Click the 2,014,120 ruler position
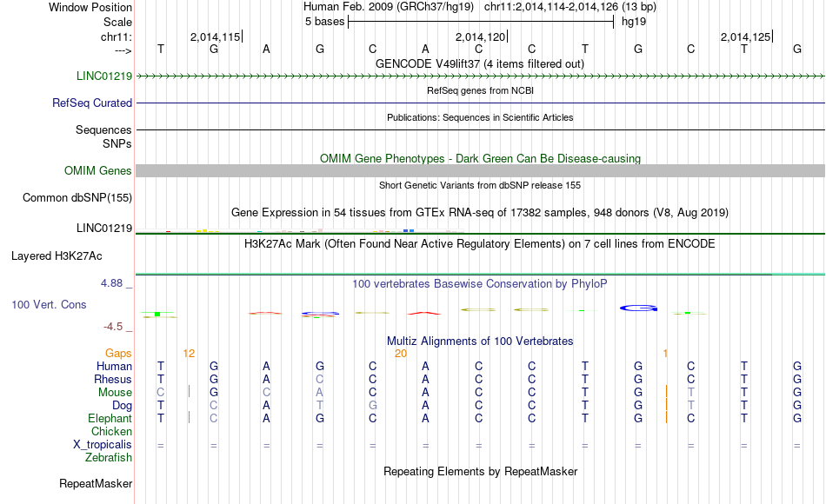Screen dimensions: 826x504 pyautogui.click(x=481, y=36)
